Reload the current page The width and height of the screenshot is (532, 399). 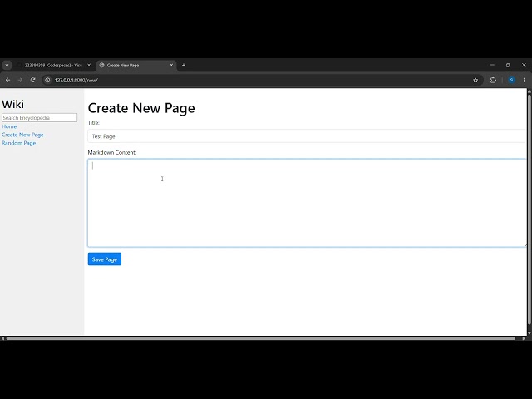pos(32,80)
